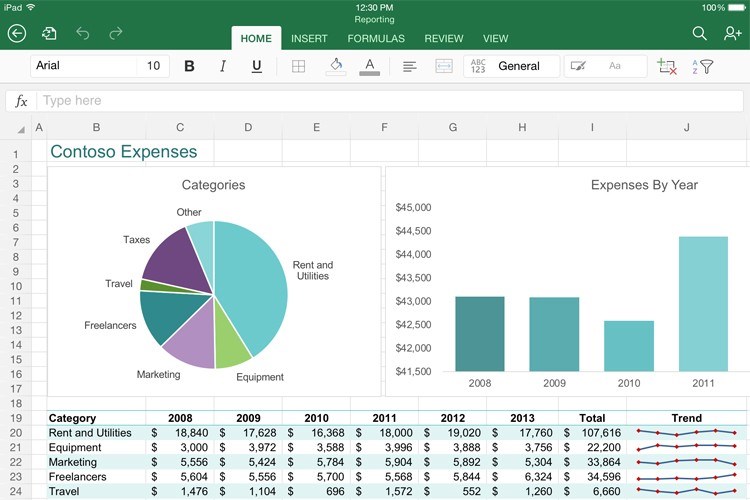
Task: Select the Contoso Expenses title cell
Action: pyautogui.click(x=124, y=152)
